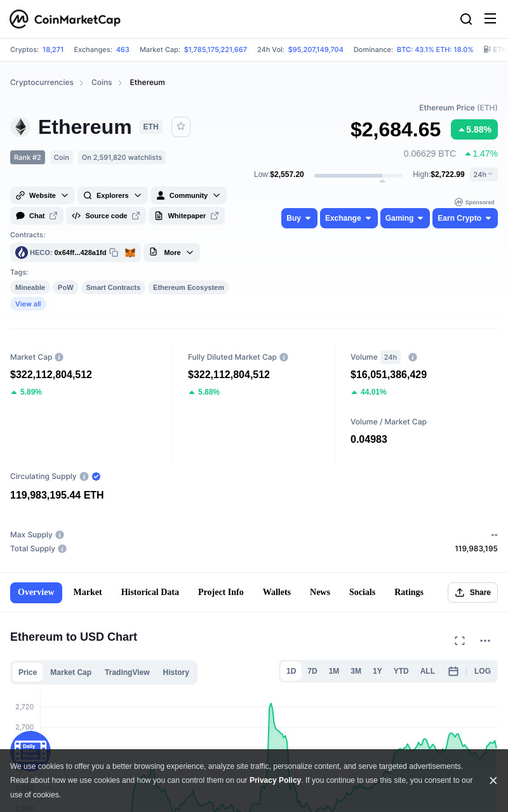
Task: Click the Share button
Action: (x=472, y=593)
